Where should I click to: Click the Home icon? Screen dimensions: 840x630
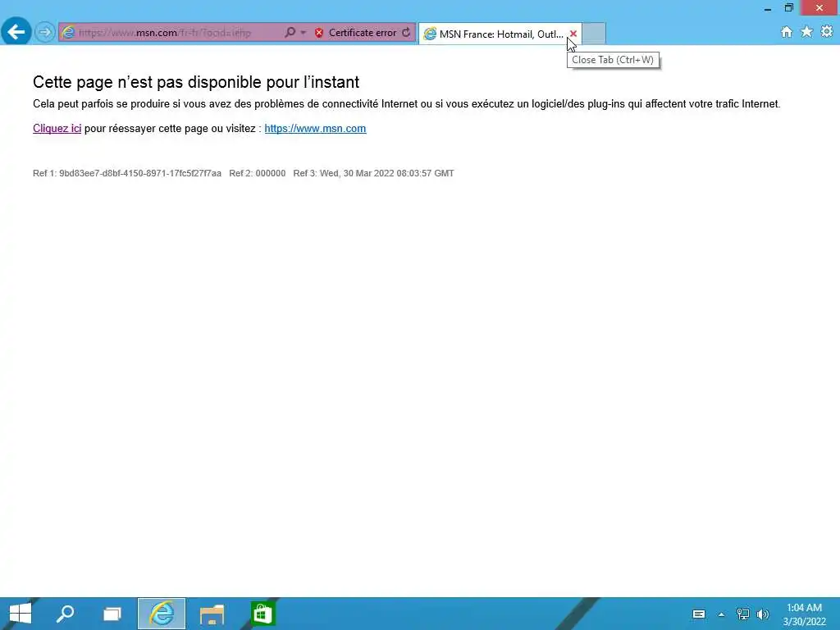pos(787,32)
